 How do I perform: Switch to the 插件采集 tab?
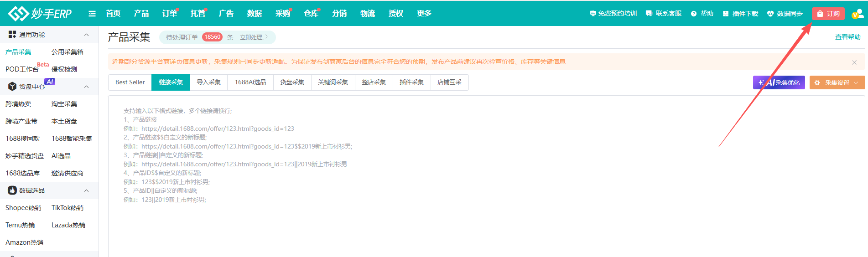pos(411,82)
